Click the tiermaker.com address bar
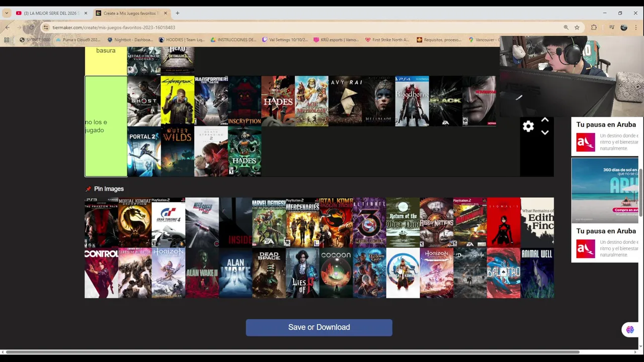The image size is (644, 362). point(302,28)
